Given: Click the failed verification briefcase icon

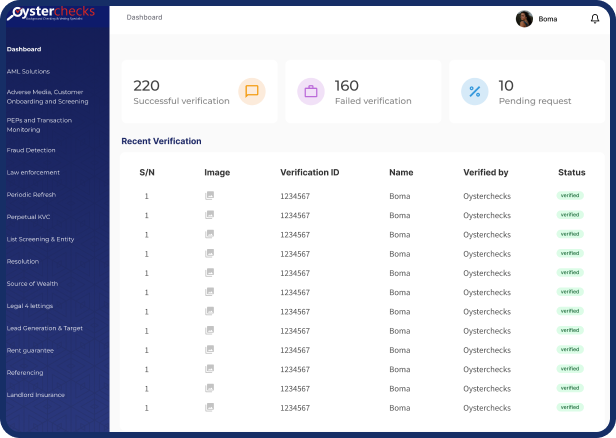Looking at the screenshot, I should (x=311, y=91).
